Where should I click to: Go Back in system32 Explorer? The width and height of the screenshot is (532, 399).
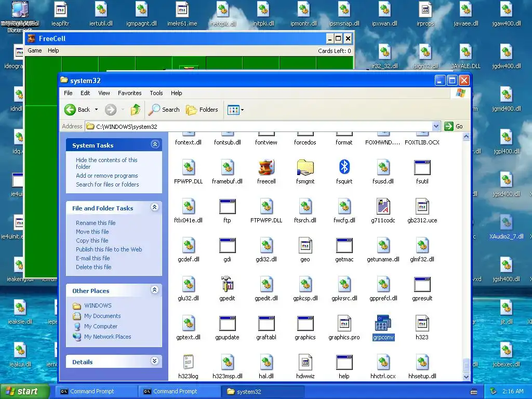coord(77,110)
